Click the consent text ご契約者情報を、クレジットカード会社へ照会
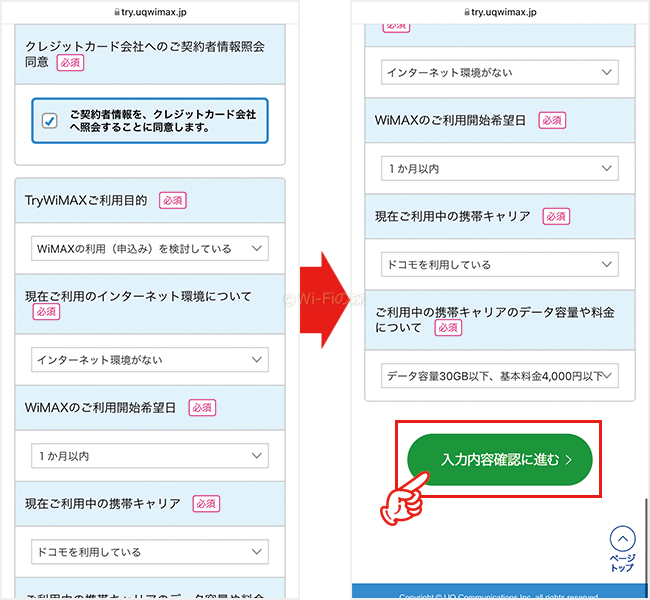This screenshot has height=600, width=650. click(x=163, y=121)
